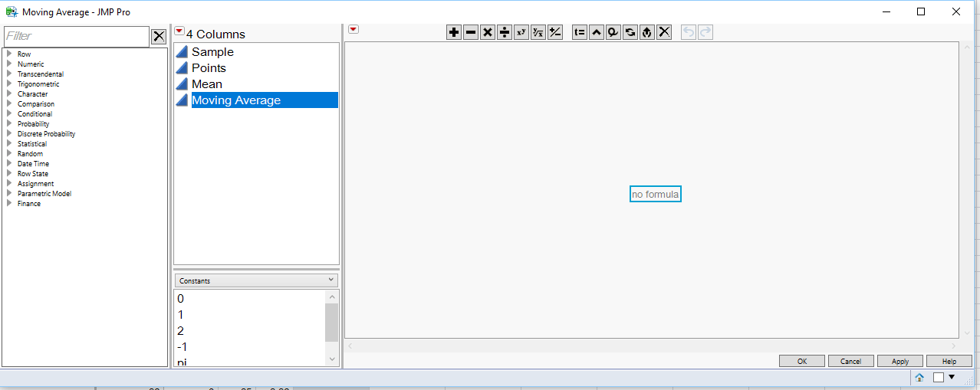Clear the function filter with the X button

pos(158,36)
